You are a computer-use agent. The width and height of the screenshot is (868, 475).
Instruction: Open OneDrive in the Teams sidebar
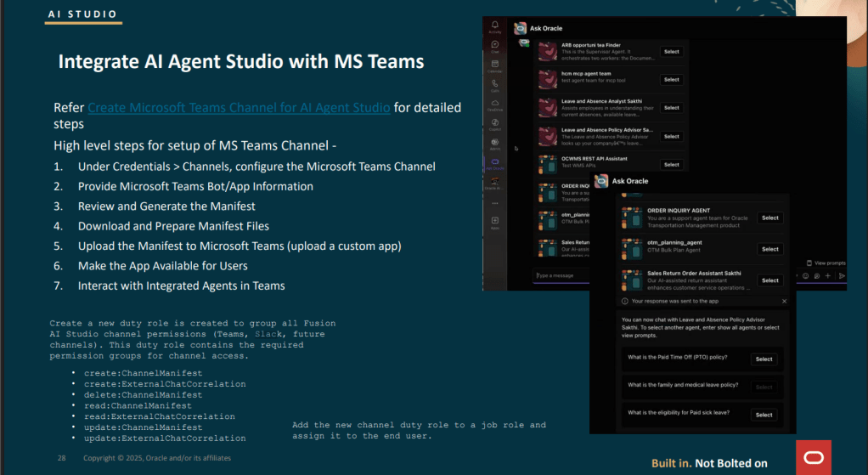pos(494,105)
